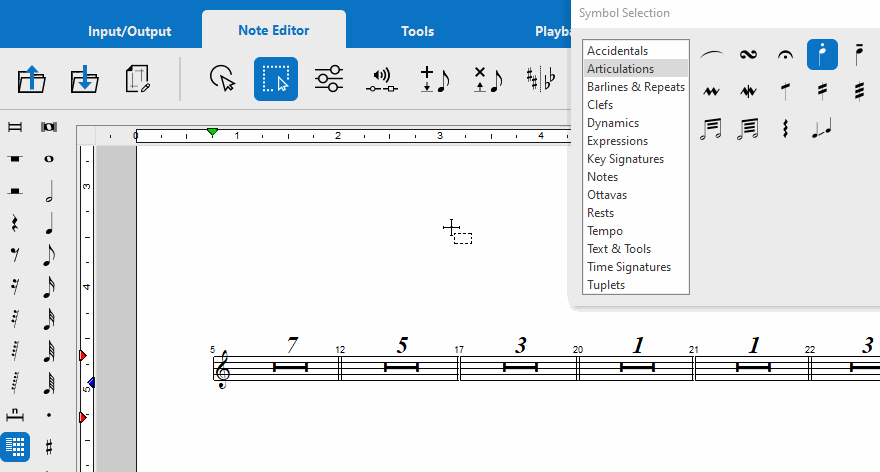Image resolution: width=880 pixels, height=472 pixels.
Task: Pick the slur curve symbol
Action: [x=711, y=55]
